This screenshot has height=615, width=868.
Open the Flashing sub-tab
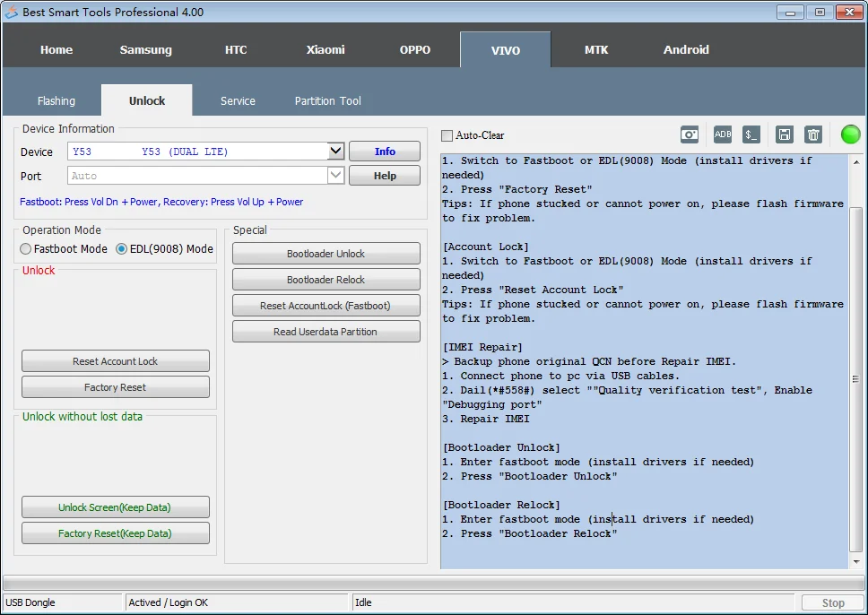click(56, 100)
